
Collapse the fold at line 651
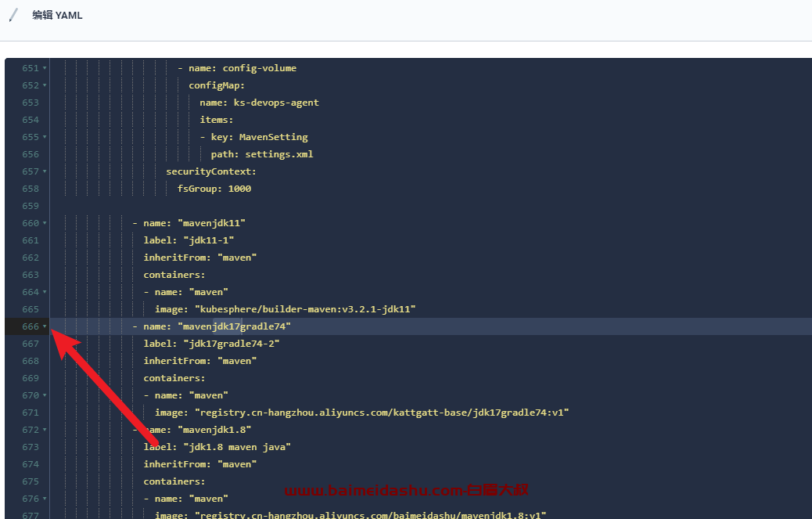coord(45,68)
